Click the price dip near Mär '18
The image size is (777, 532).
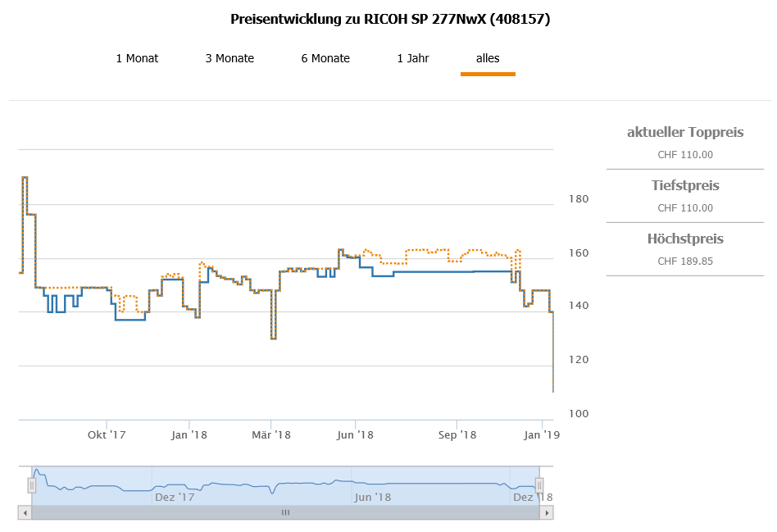274,338
